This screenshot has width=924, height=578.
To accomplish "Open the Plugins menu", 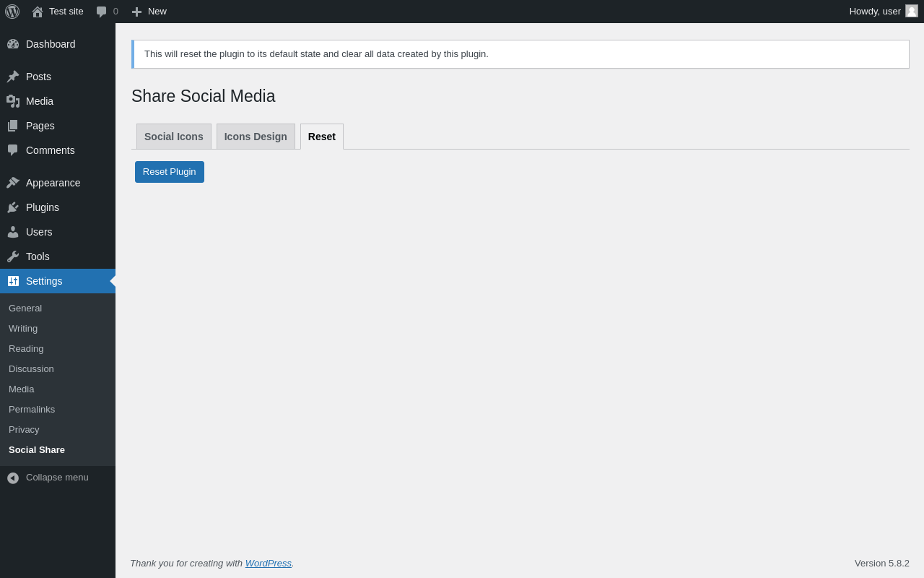I will pyautogui.click(x=58, y=207).
